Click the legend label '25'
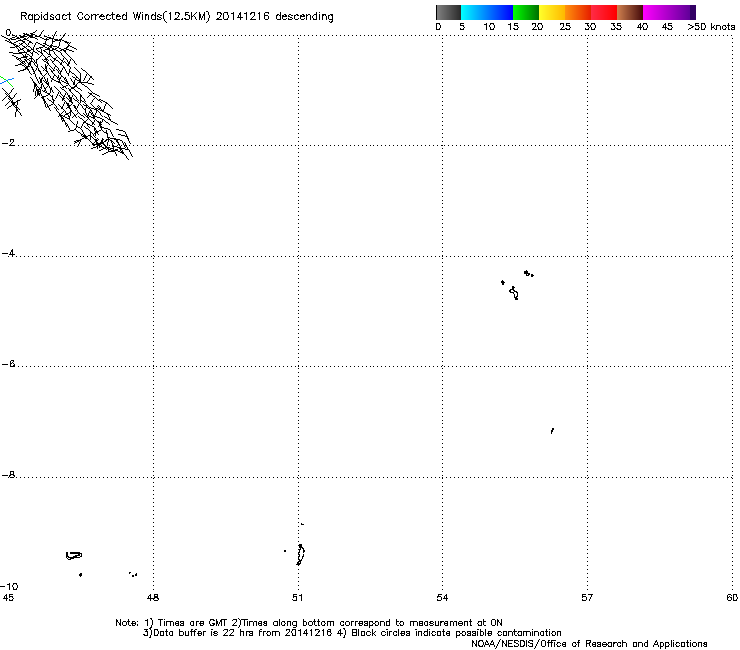 tap(565, 27)
